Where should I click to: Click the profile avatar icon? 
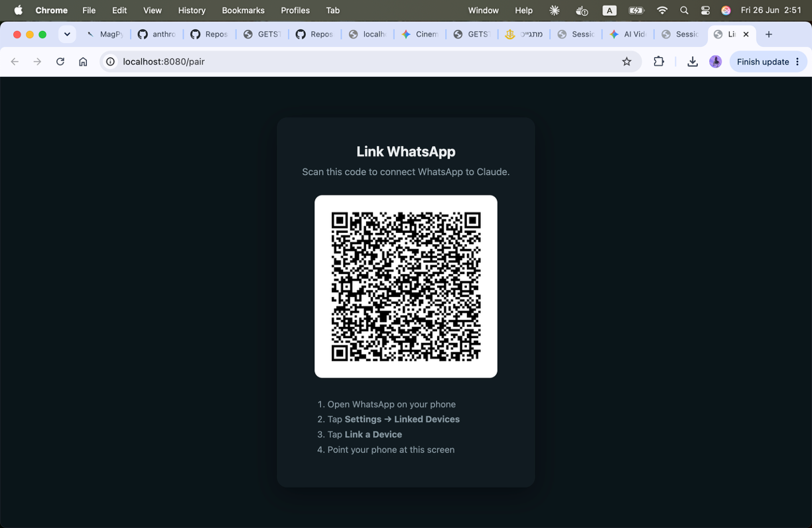click(x=715, y=62)
